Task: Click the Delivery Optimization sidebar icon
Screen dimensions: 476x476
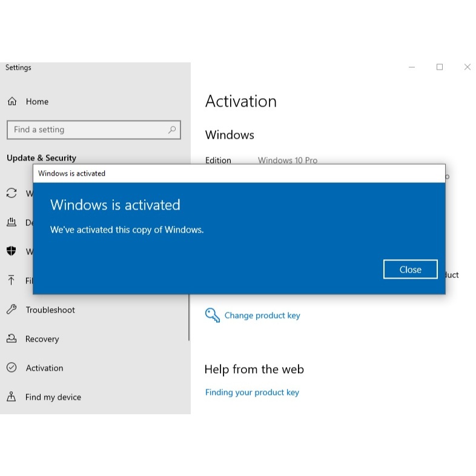Action: coord(12,222)
